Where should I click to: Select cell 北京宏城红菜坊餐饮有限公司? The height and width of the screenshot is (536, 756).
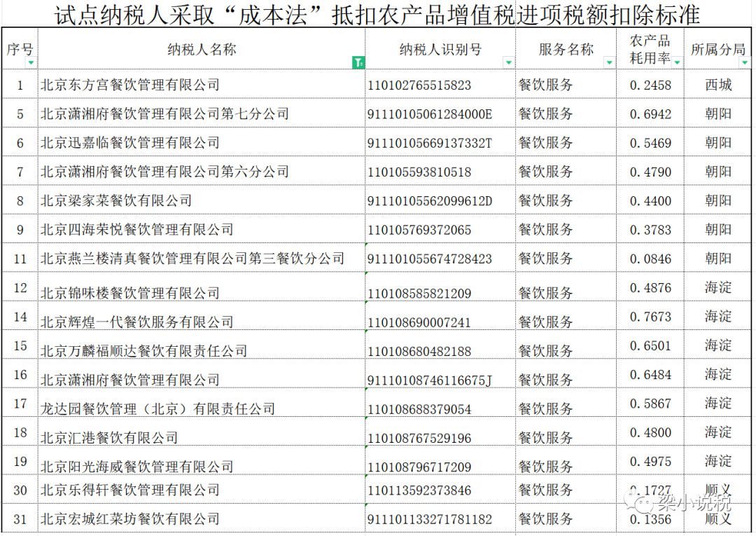click(x=202, y=518)
